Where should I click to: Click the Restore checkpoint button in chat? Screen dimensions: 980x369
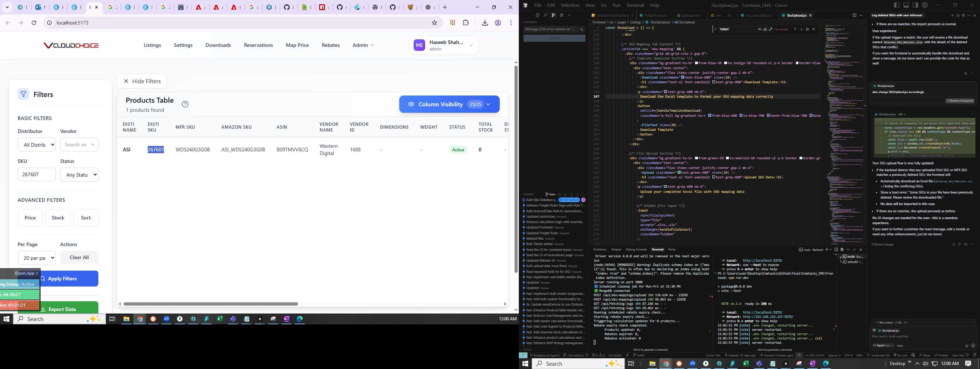pyautogui.click(x=959, y=101)
